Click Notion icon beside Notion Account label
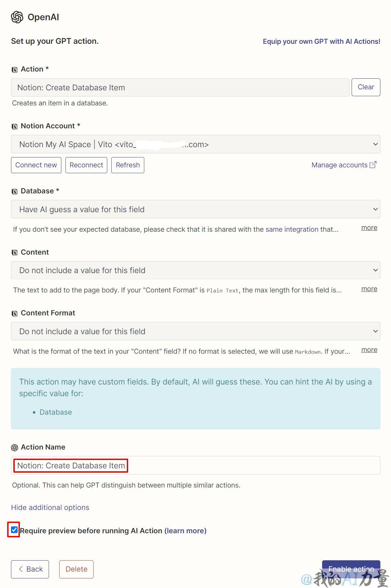 pos(15,126)
